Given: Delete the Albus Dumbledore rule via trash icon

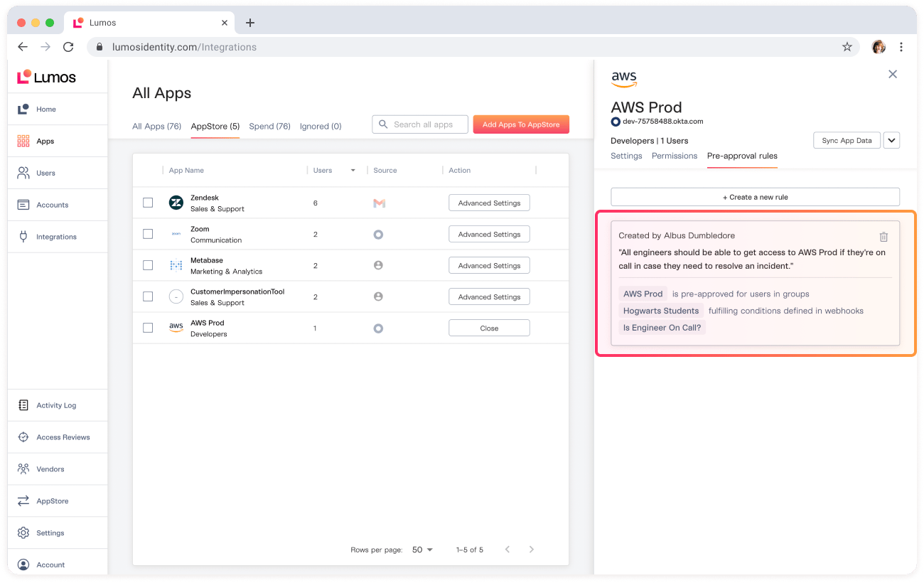Looking at the screenshot, I should point(883,237).
